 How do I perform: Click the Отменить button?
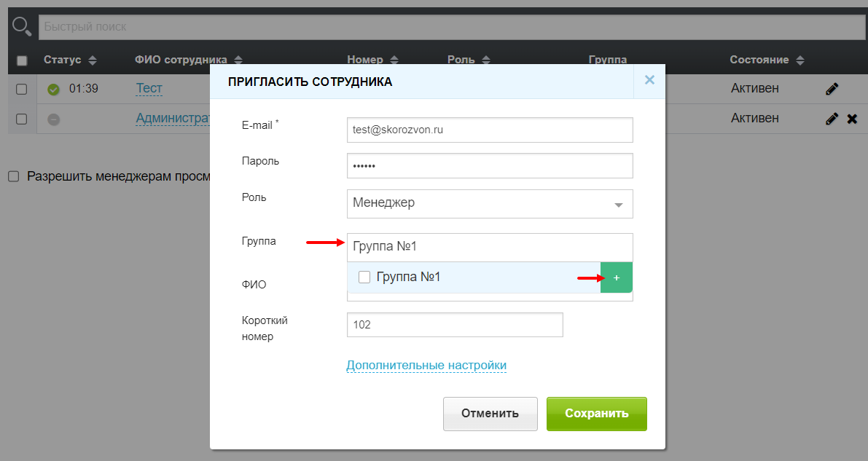point(490,414)
